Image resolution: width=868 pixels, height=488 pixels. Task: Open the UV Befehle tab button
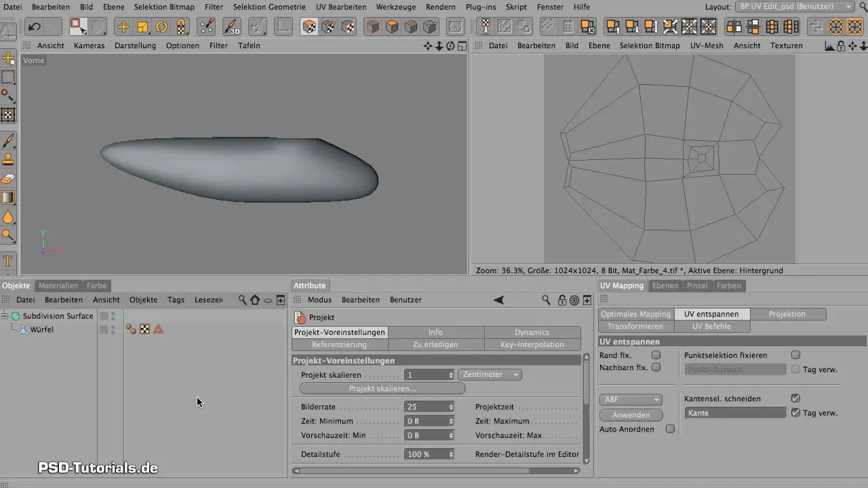tap(711, 326)
